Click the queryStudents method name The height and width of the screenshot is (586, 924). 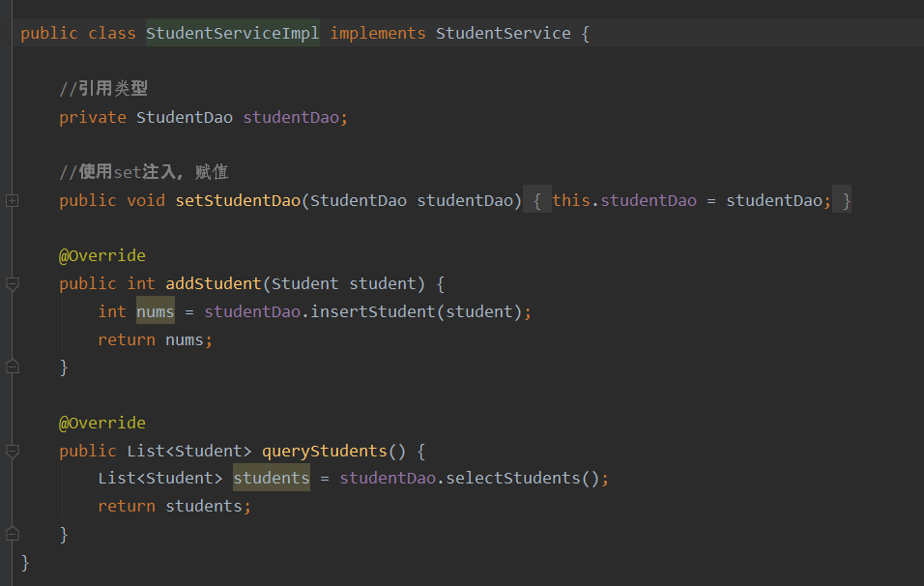(325, 451)
